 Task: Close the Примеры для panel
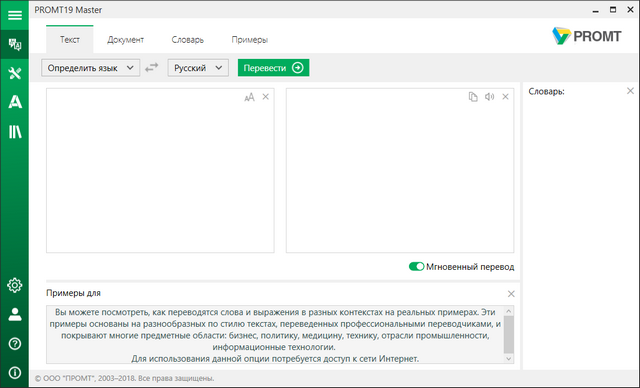[511, 294]
